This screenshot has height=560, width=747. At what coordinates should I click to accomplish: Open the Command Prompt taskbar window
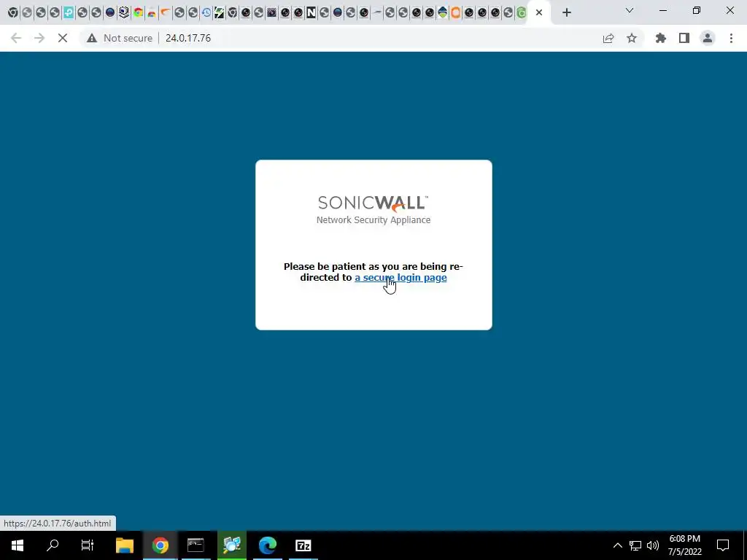click(196, 545)
